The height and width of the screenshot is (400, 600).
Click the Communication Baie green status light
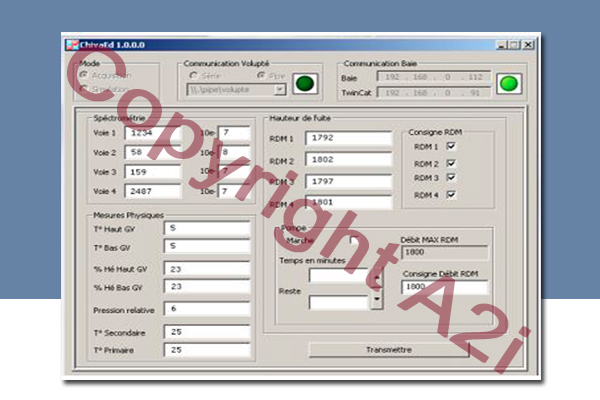509,83
